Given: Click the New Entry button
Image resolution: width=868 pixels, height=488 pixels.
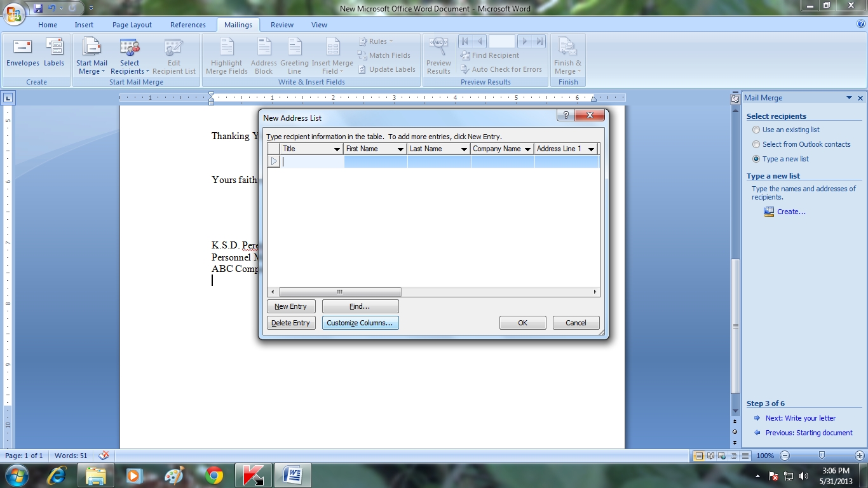Looking at the screenshot, I should pos(291,306).
